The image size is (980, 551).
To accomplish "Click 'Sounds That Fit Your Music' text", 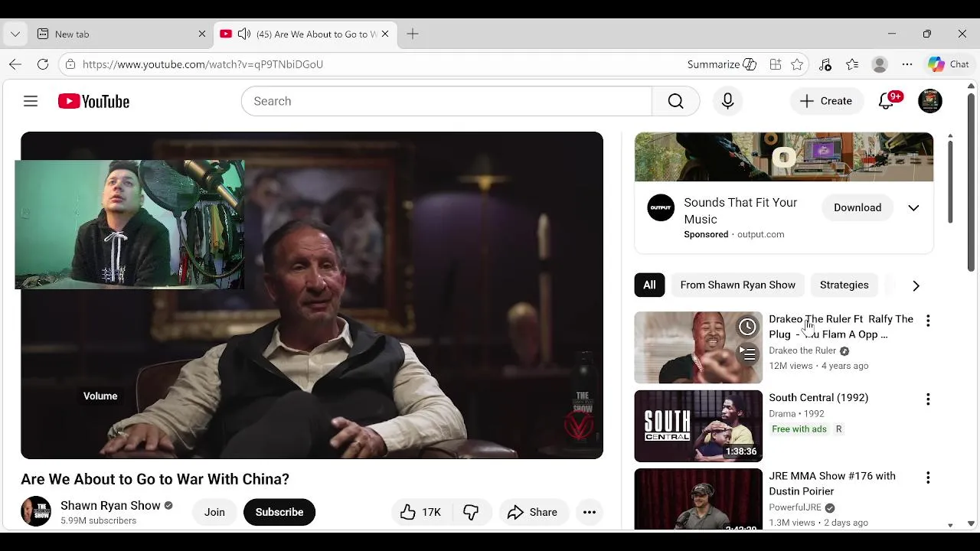I will 740,210.
